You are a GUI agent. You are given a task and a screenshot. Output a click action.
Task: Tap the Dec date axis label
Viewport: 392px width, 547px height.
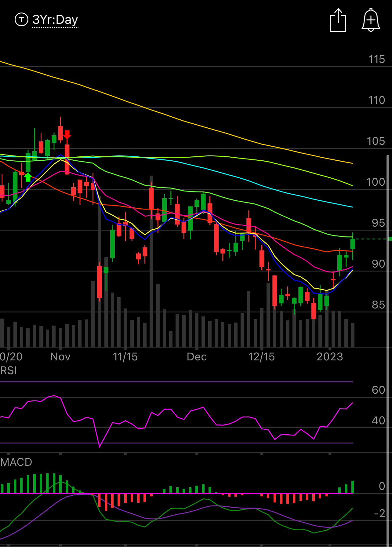(197, 357)
